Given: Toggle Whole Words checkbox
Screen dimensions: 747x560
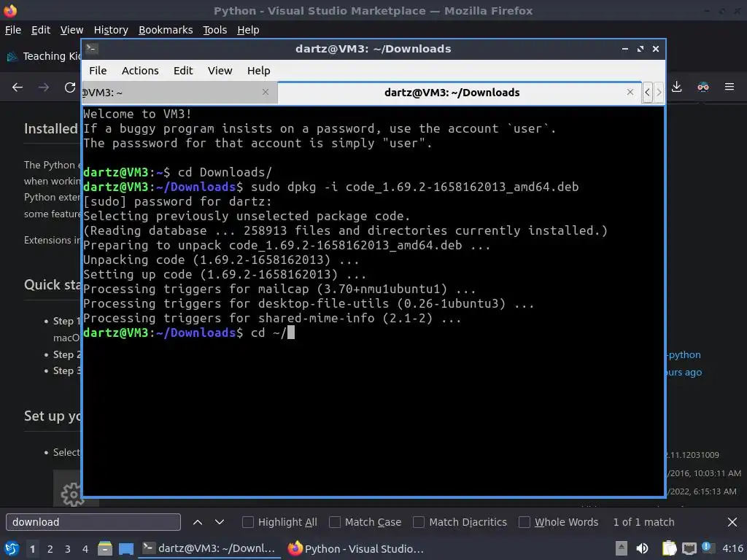Looking at the screenshot, I should tap(524, 522).
